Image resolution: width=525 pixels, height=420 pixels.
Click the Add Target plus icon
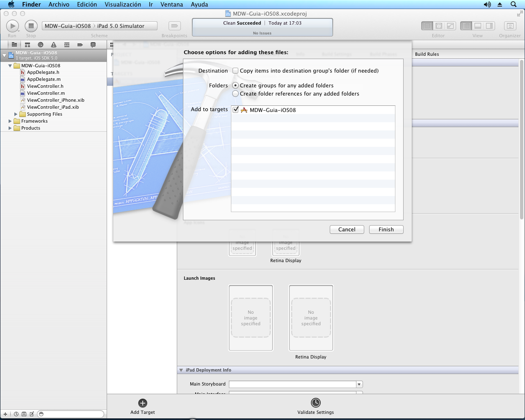coord(143,403)
